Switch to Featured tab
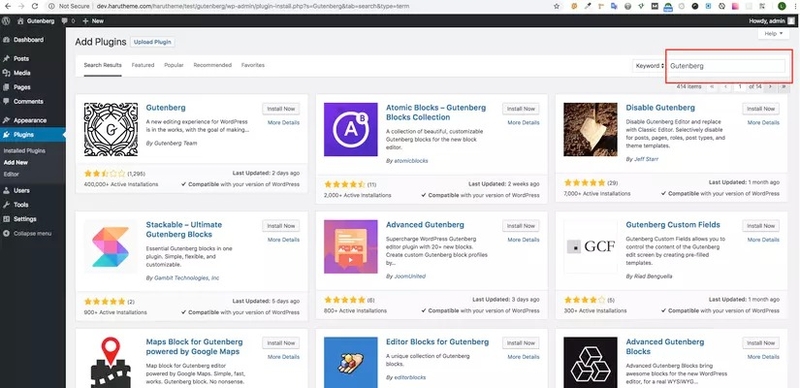The height and width of the screenshot is (388, 800). tap(143, 65)
